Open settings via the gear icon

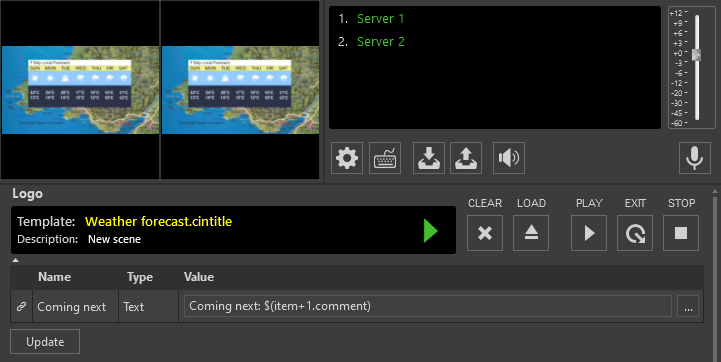coord(347,158)
